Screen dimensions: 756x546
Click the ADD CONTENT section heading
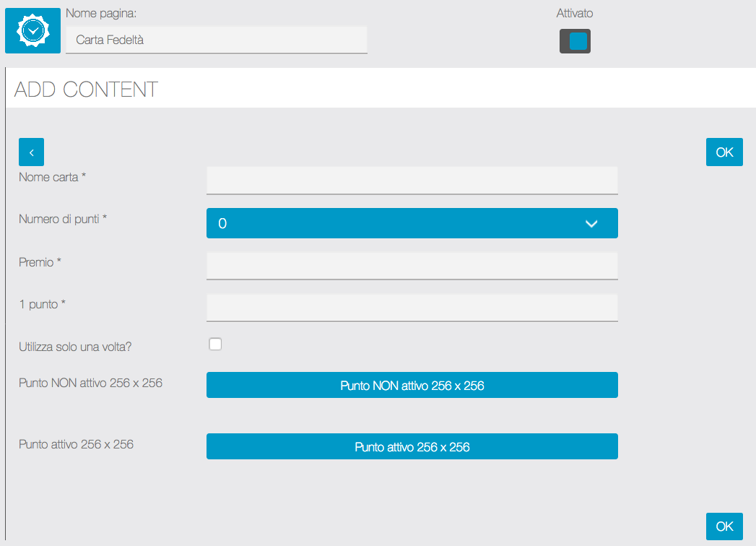pos(86,90)
